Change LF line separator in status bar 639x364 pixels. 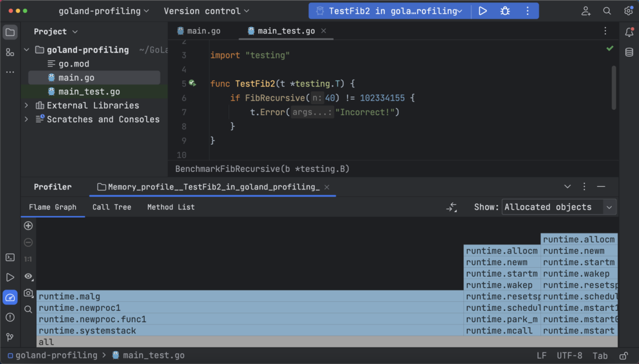click(x=541, y=356)
